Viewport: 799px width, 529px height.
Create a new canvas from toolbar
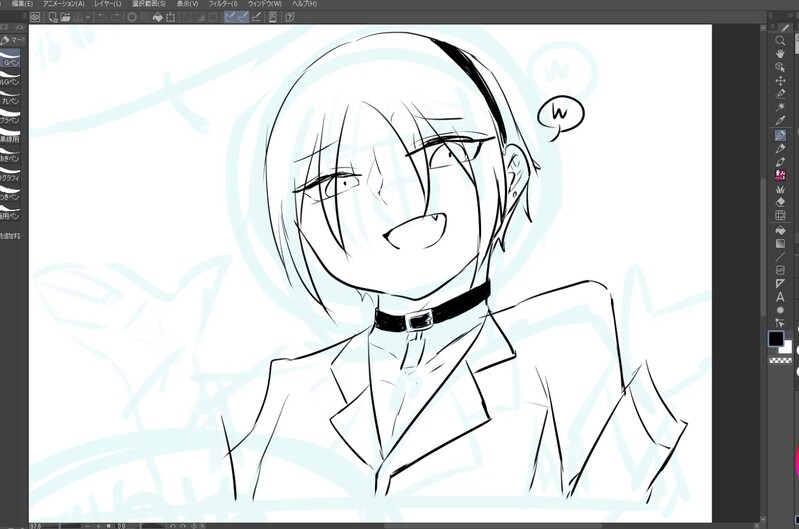point(52,17)
